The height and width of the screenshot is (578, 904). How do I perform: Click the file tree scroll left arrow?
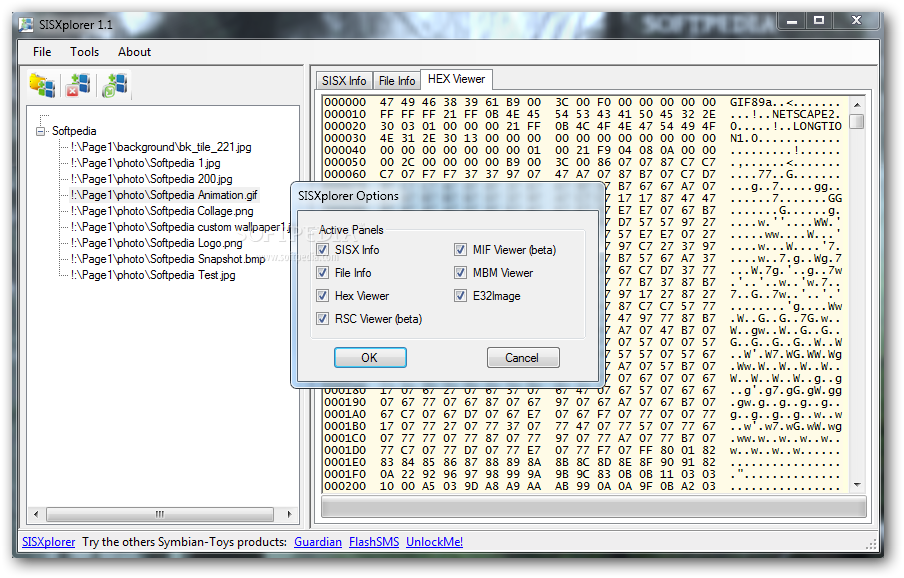[36, 514]
